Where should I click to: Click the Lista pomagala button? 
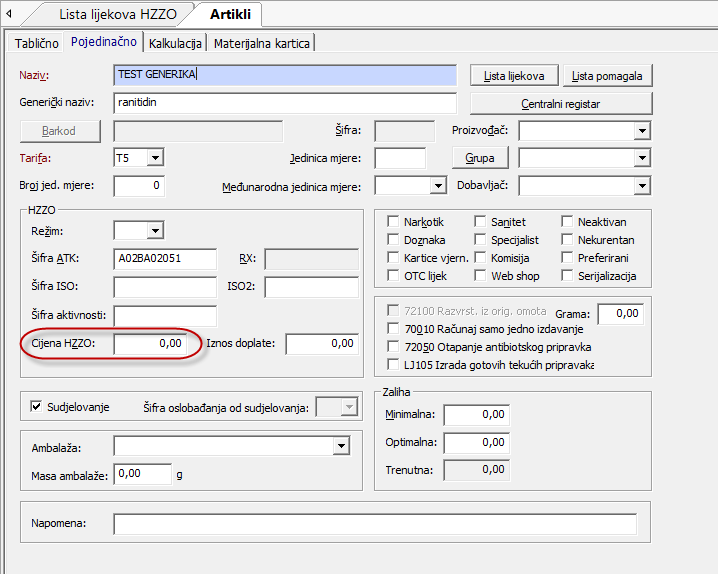coord(609,76)
